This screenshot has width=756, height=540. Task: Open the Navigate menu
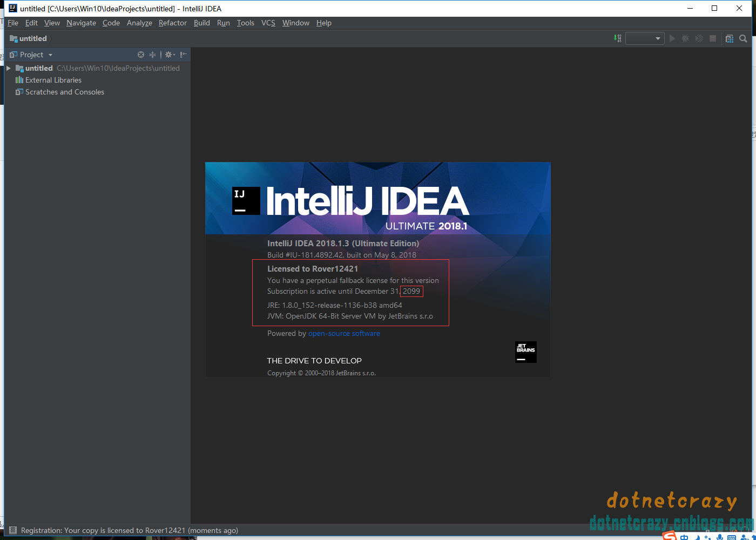click(81, 23)
